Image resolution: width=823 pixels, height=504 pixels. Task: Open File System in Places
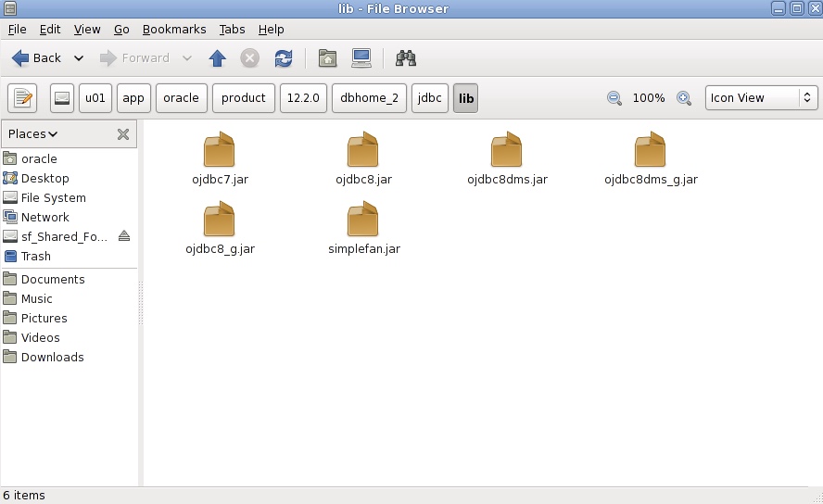53,197
